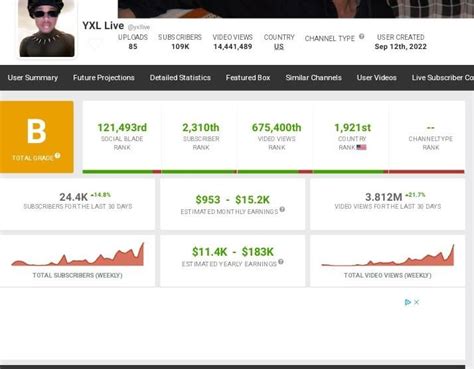The width and height of the screenshot is (474, 369).
Task: Click the Total Video Views (Weekly) chart
Action: (x=387, y=255)
